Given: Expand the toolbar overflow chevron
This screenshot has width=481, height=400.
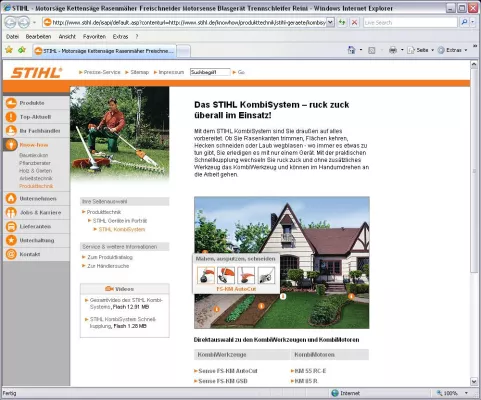Looking at the screenshot, I should [x=475, y=46].
